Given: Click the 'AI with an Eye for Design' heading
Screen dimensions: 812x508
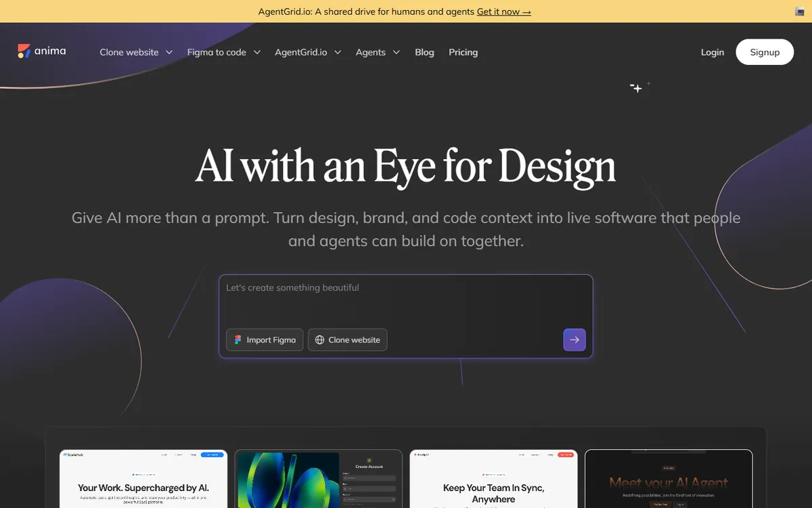Looking at the screenshot, I should click(x=406, y=166).
